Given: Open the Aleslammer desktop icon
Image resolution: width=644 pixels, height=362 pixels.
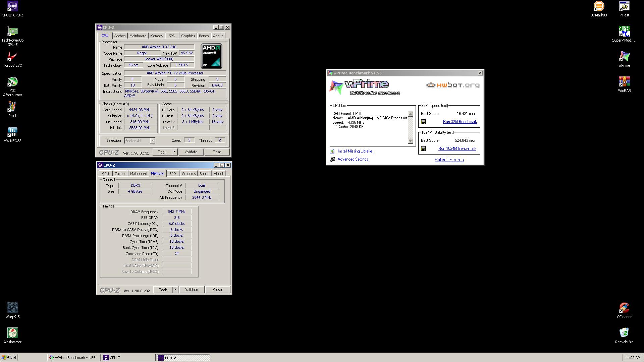Looking at the screenshot, I should pos(12,336).
